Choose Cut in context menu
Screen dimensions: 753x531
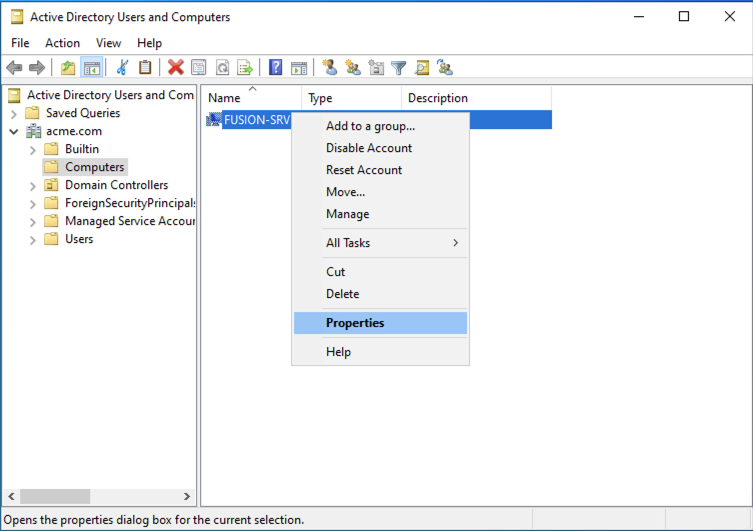380,272
